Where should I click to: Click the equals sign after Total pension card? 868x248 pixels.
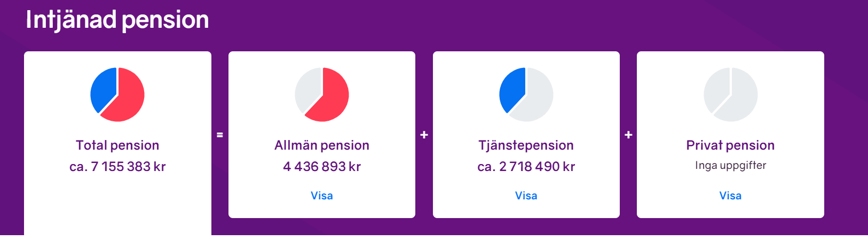point(220,135)
